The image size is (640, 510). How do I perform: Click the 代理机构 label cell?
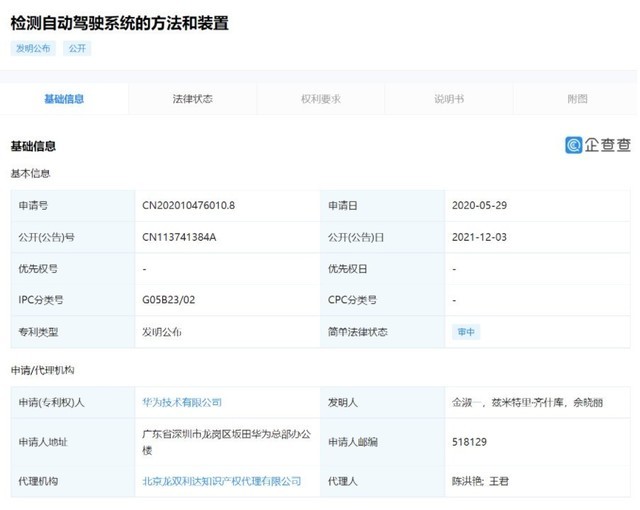73,481
